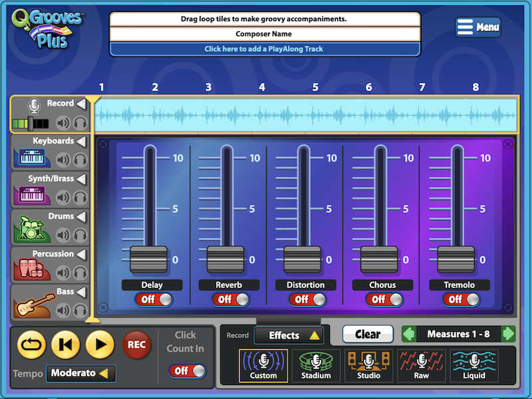Mute the Record track speaker
Image resolution: width=532 pixels, height=399 pixels.
(63, 123)
